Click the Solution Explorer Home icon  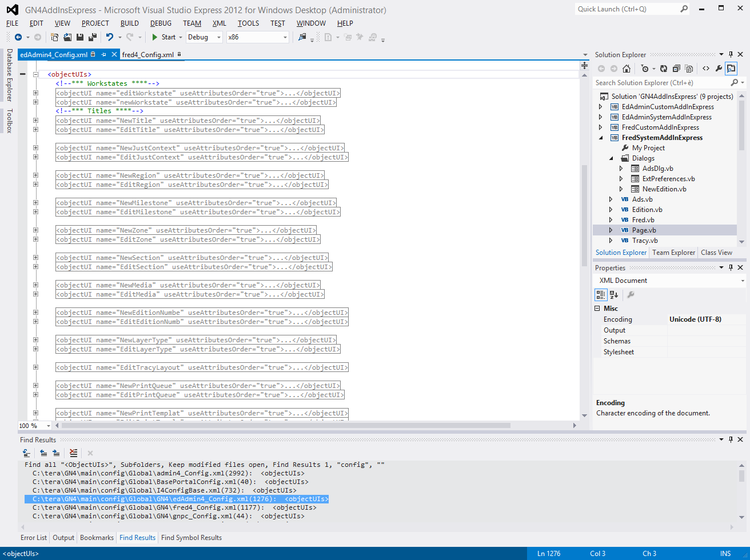coord(627,69)
